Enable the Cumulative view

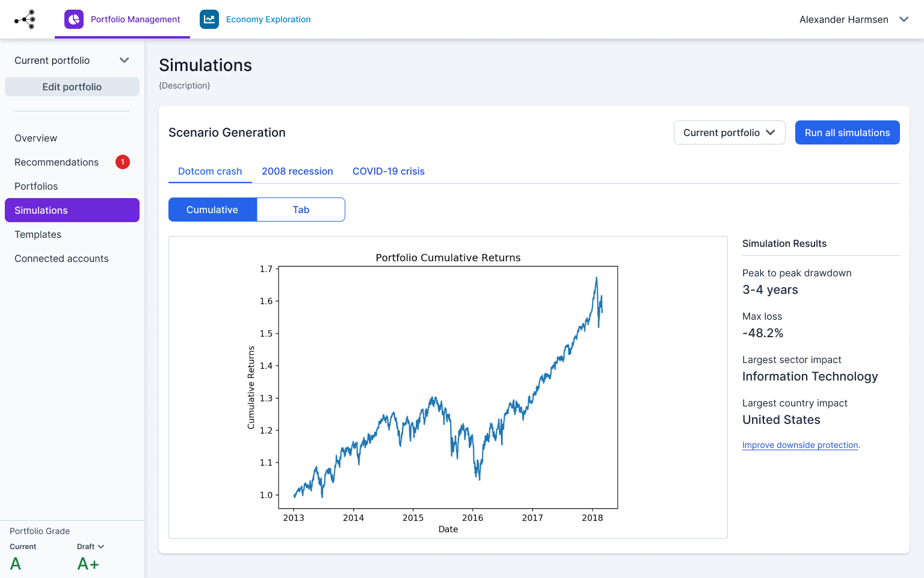[x=212, y=209]
